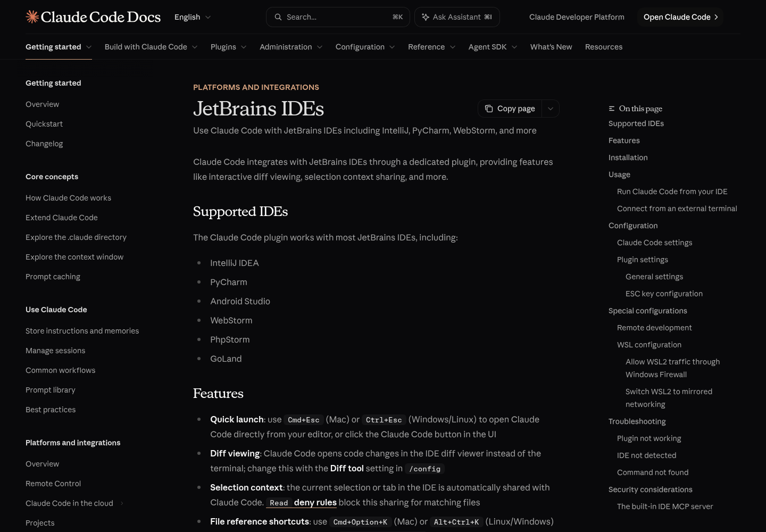The width and height of the screenshot is (766, 532).
Task: Click the magnifier icon in search bar
Action: click(x=278, y=17)
